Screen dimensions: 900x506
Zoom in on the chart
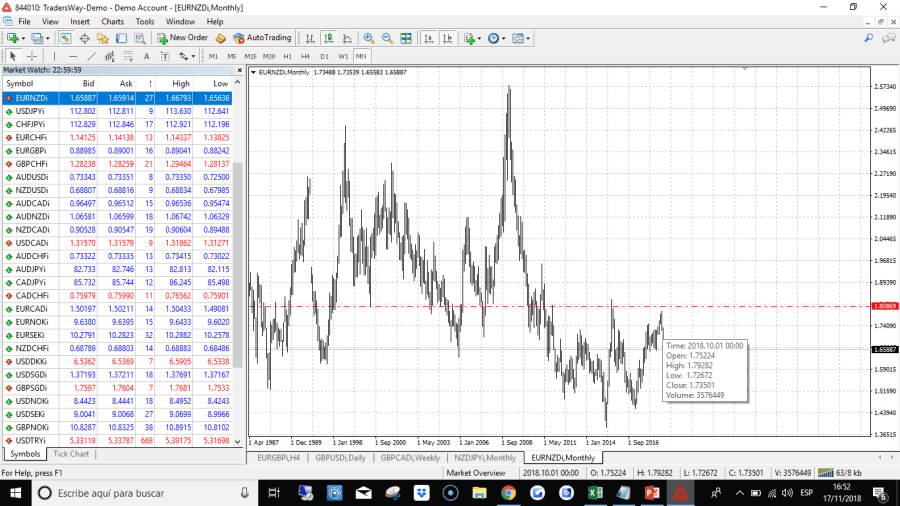[368, 38]
